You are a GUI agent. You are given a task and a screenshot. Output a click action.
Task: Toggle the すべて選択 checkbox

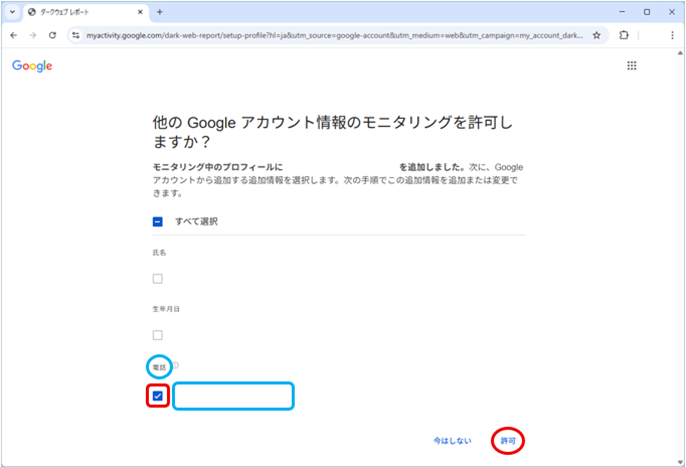click(158, 221)
